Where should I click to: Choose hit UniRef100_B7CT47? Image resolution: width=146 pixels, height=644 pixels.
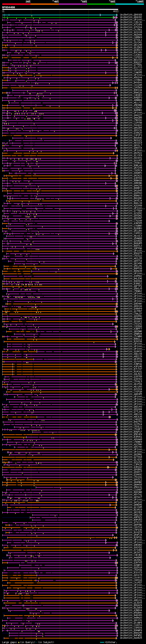[131, 369]
